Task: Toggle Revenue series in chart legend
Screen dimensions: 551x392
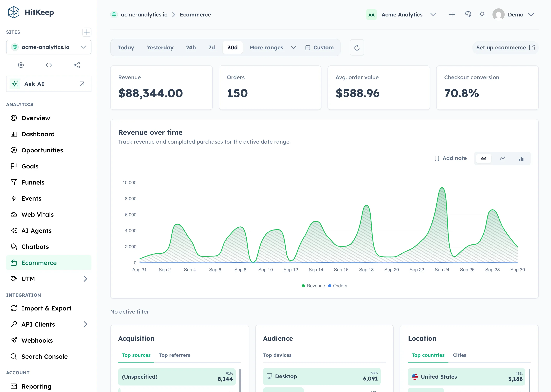Action: coord(313,286)
